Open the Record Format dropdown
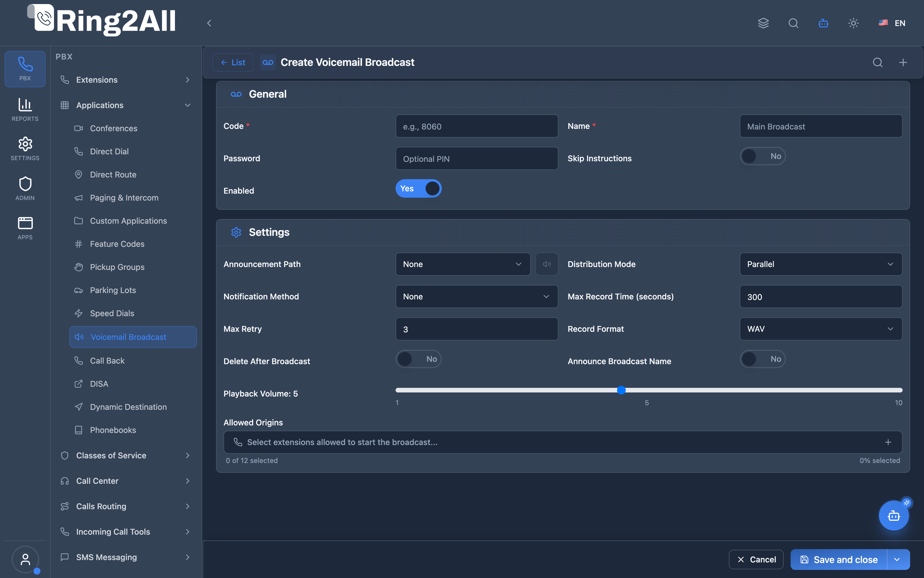 [821, 329]
